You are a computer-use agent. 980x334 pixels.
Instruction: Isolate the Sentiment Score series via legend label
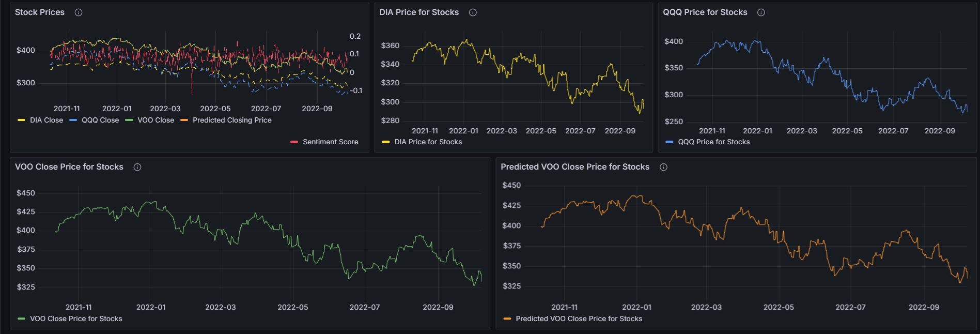click(x=330, y=142)
